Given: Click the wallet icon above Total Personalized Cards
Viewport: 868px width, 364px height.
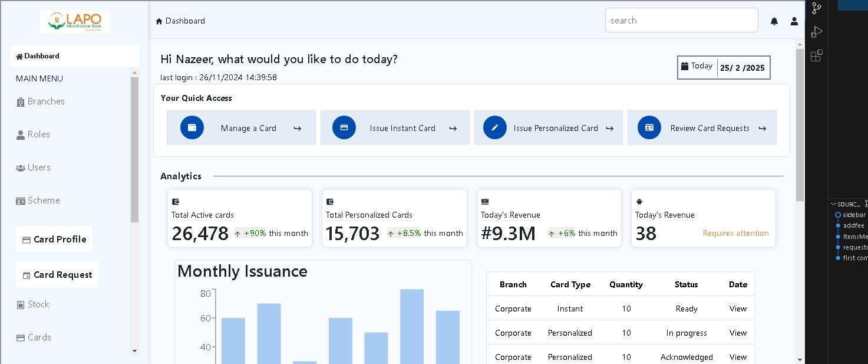Looking at the screenshot, I should tap(329, 202).
